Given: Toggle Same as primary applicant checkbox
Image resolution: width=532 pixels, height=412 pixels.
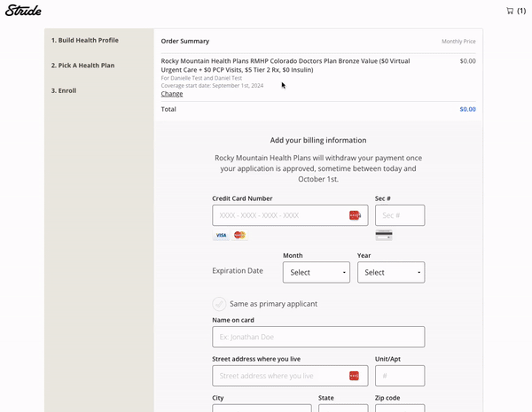Looking at the screenshot, I should tap(219, 304).
